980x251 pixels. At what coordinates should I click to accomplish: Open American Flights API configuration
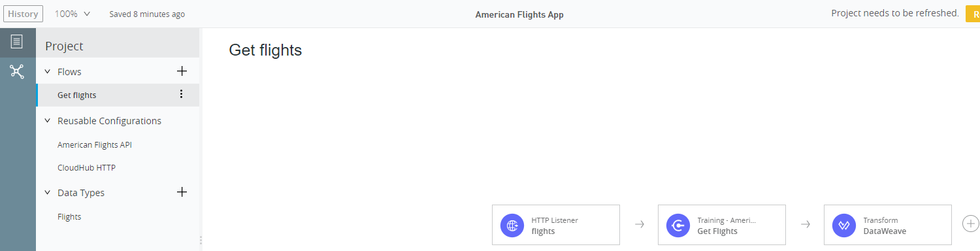pos(95,144)
